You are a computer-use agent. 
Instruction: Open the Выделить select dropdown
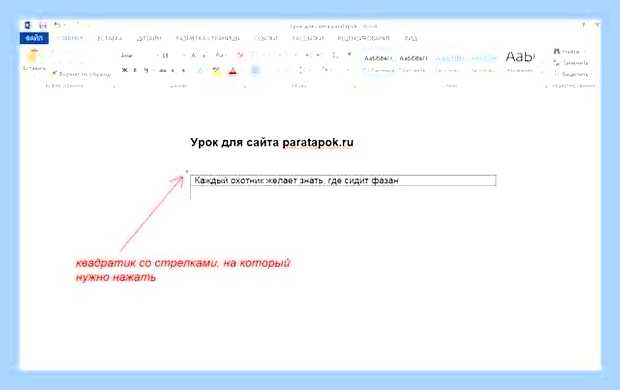pos(572,74)
